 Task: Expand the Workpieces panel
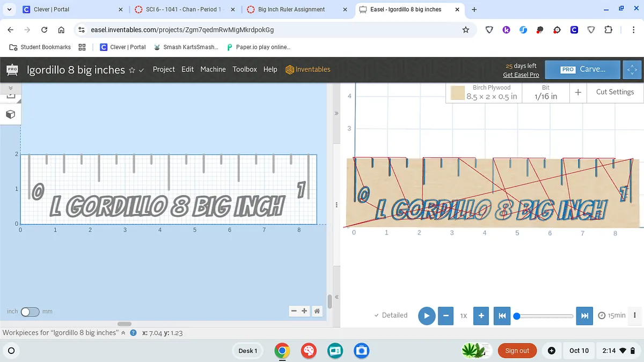tap(123, 333)
